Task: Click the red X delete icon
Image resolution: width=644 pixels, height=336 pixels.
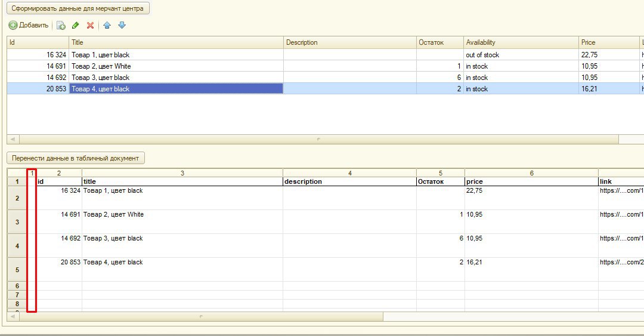Action: coord(91,26)
